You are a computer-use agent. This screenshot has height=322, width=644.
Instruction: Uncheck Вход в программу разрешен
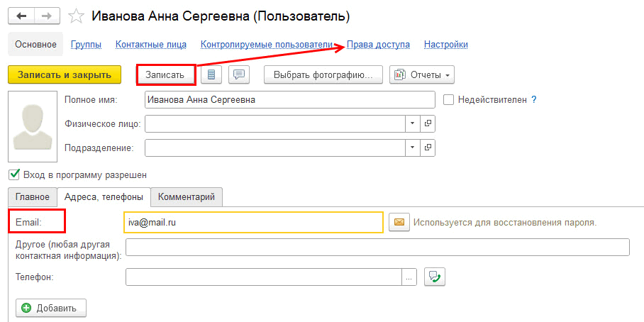point(14,175)
